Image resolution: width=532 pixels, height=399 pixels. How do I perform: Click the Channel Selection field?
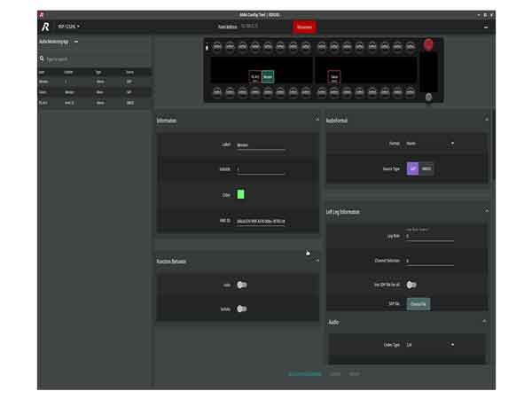(430, 261)
